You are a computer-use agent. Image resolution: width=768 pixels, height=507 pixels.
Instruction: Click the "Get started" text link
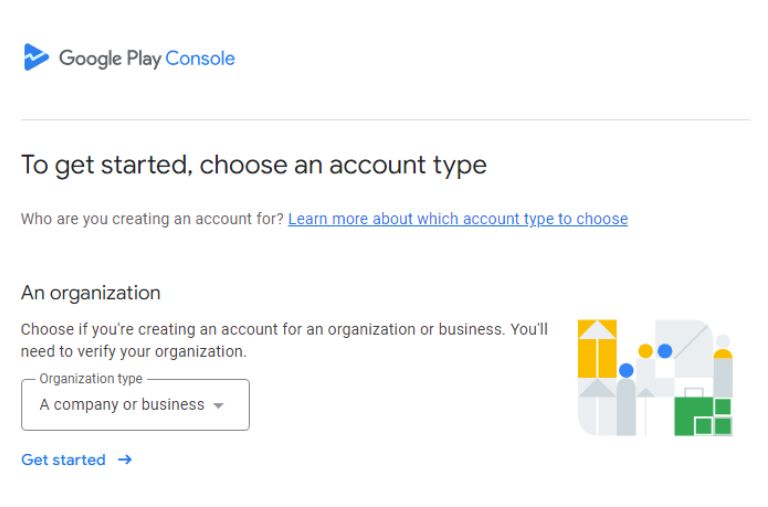click(63, 459)
